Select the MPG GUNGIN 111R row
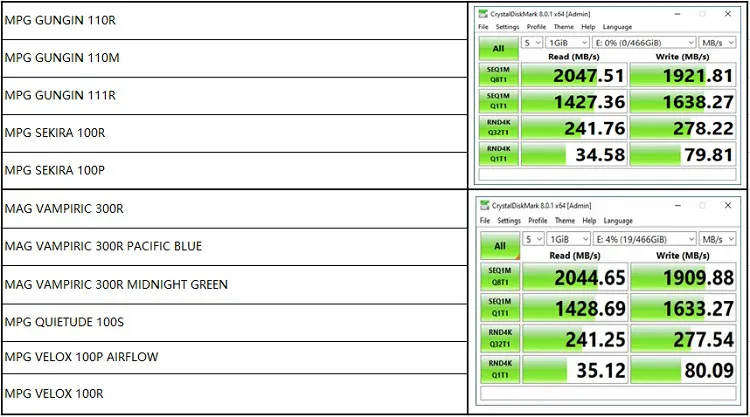Image resolution: width=750 pixels, height=417 pixels. click(234, 96)
